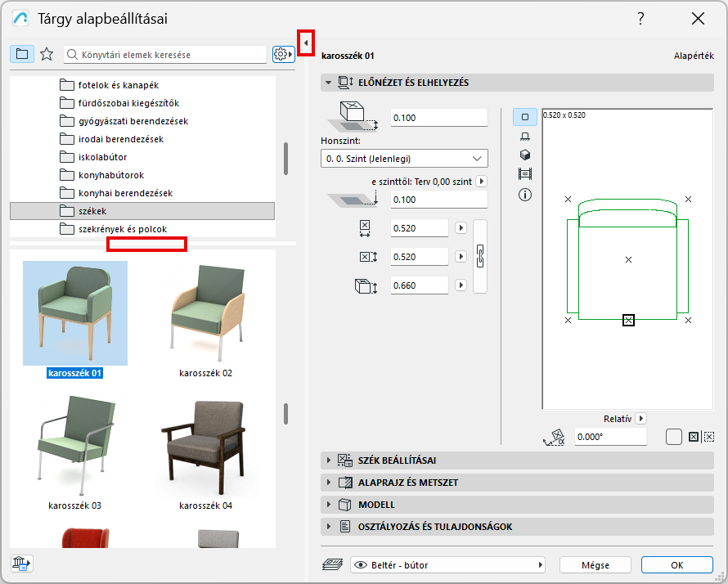
Task: Expand ALAPRAJZ ÉS METSZET panel
Action: point(517,483)
